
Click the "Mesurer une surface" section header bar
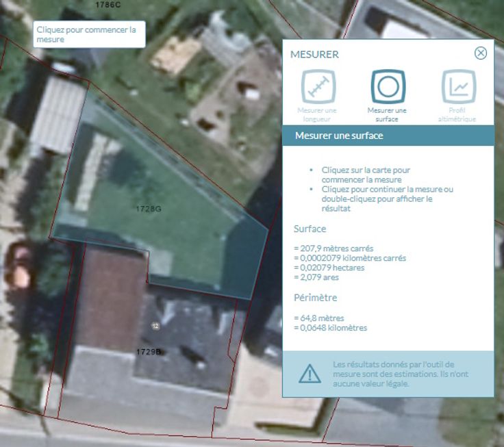[x=388, y=136]
